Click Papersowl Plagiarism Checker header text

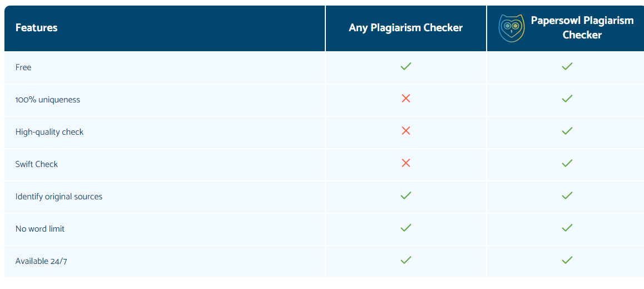click(x=582, y=27)
